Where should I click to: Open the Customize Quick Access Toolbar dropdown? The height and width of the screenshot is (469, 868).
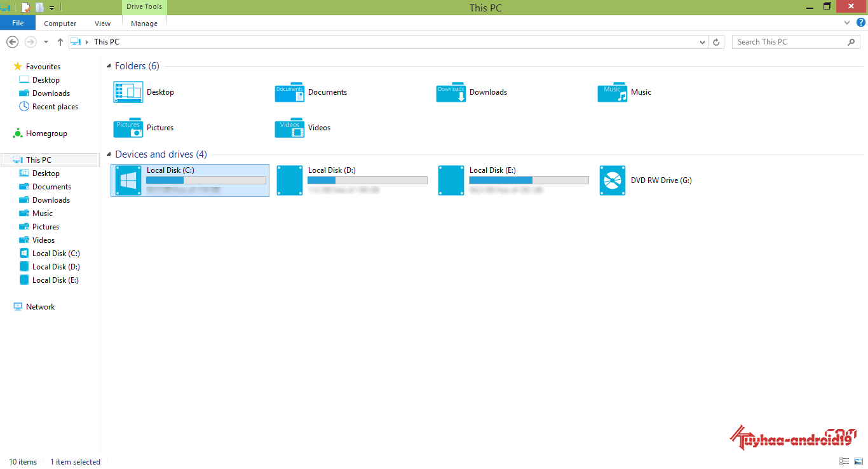(x=52, y=8)
